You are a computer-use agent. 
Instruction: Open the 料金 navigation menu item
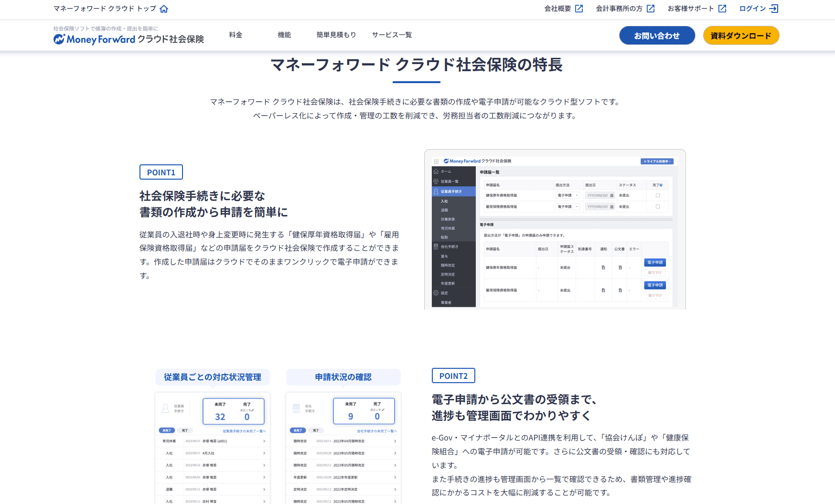pos(236,35)
